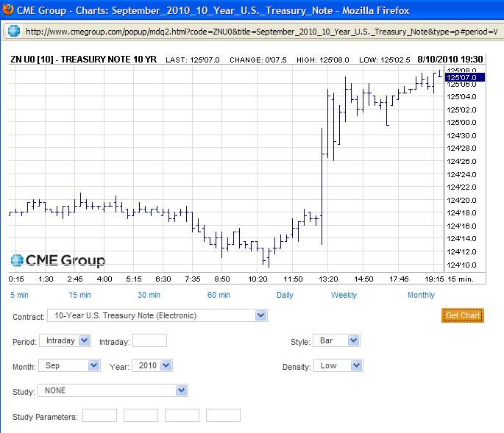504x433 pixels.
Task: Switch chart to 5 min interval
Action: click(19, 295)
